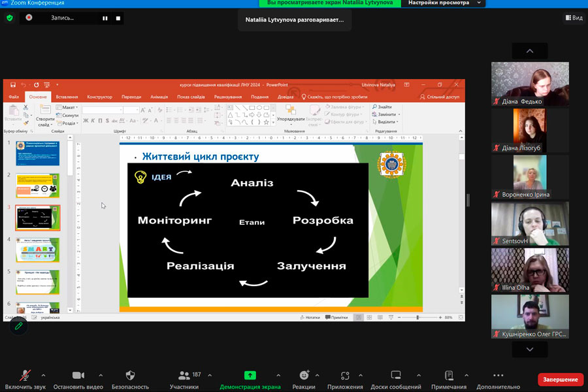Pause the Zoom recording
Screen dimensions: 588x392
(x=105, y=18)
